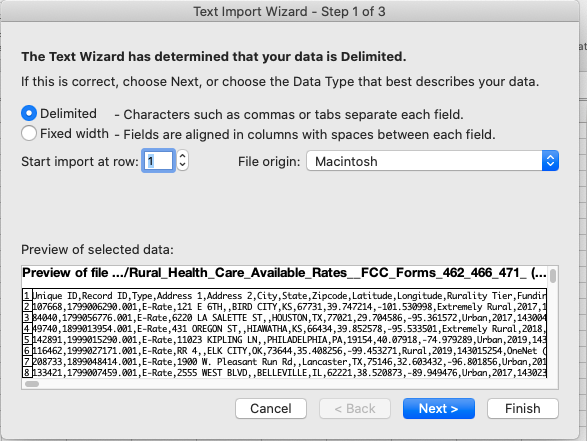Click the preview horizontal scrollbar thumb
587x441 pixels.
(32, 384)
